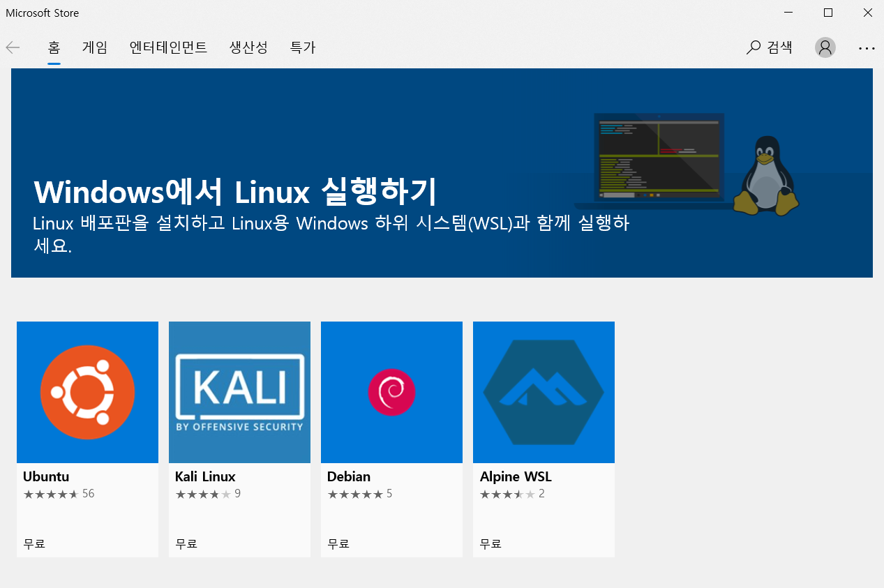The image size is (884, 588).
Task: Click the 검색 search button
Action: pos(769,47)
